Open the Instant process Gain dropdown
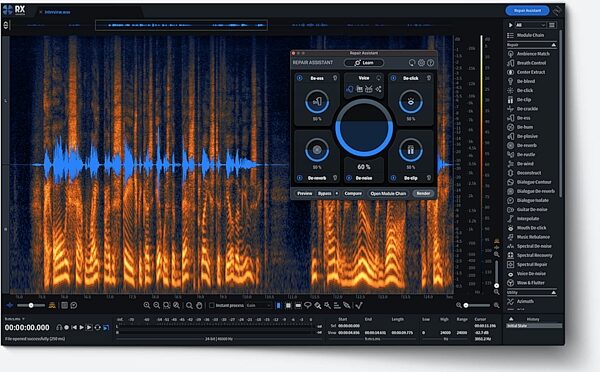The height and width of the screenshot is (372, 600). [259, 305]
